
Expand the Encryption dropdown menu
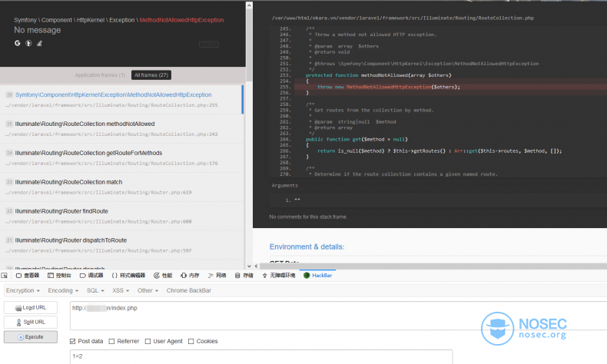point(23,290)
